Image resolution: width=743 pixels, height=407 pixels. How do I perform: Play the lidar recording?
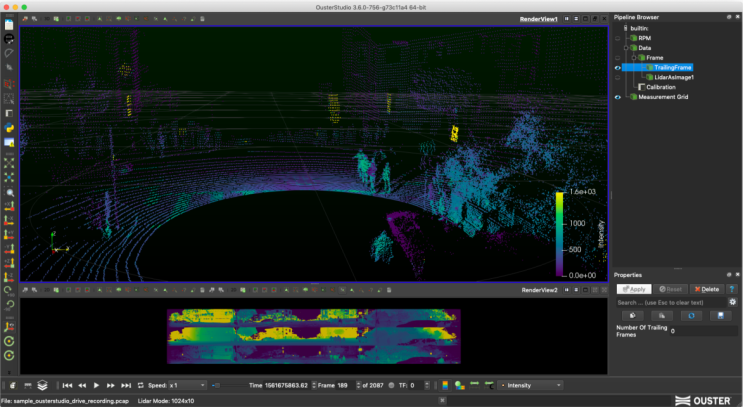point(96,386)
